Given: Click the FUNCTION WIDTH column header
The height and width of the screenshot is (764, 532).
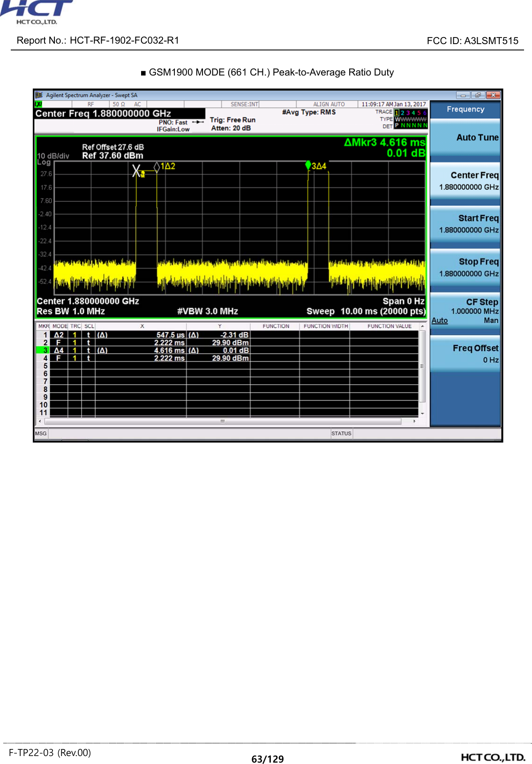Looking at the screenshot, I should [325, 326].
